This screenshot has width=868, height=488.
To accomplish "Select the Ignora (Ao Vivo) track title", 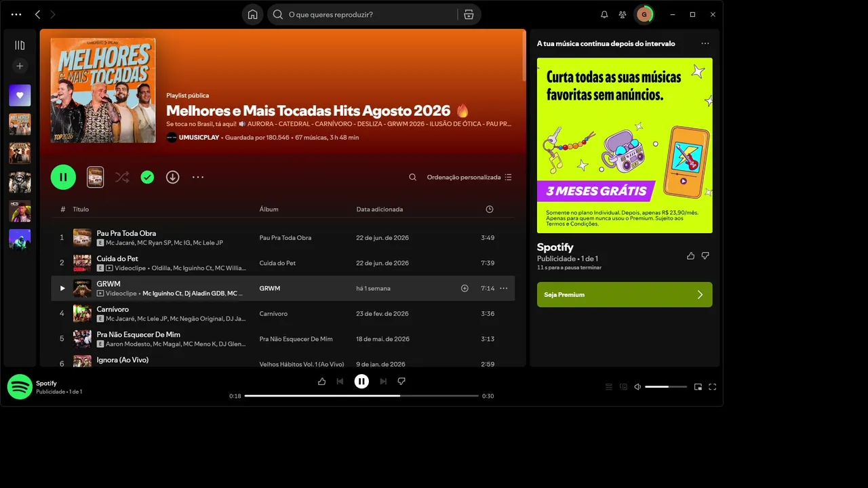I will click(122, 360).
